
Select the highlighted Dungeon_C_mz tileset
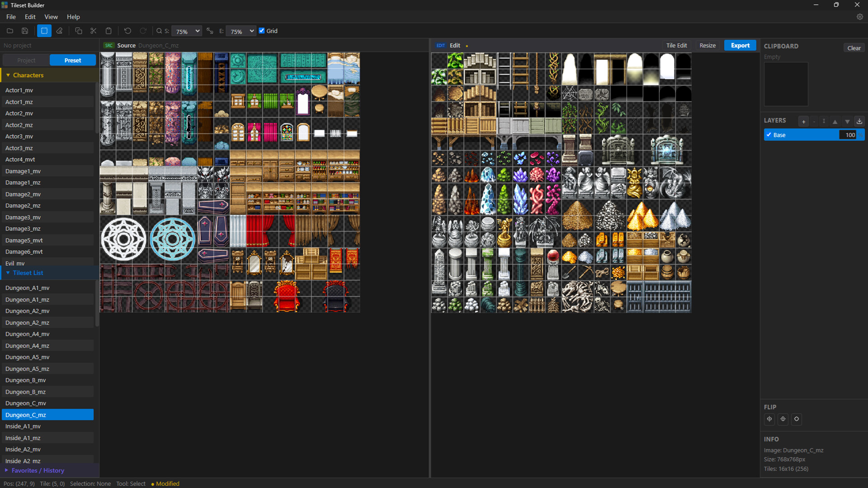[x=47, y=415]
